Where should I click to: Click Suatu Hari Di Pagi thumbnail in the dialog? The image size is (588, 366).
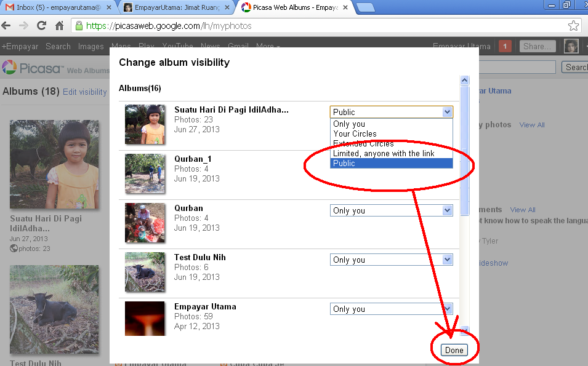click(145, 124)
